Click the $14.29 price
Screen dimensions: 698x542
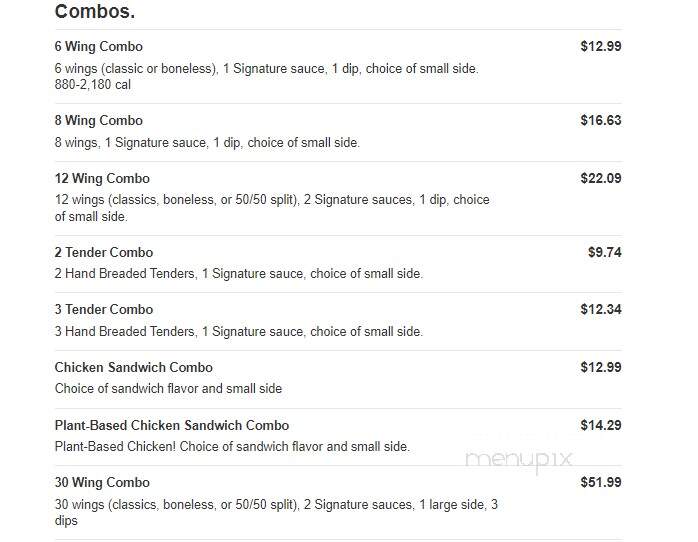click(x=601, y=425)
